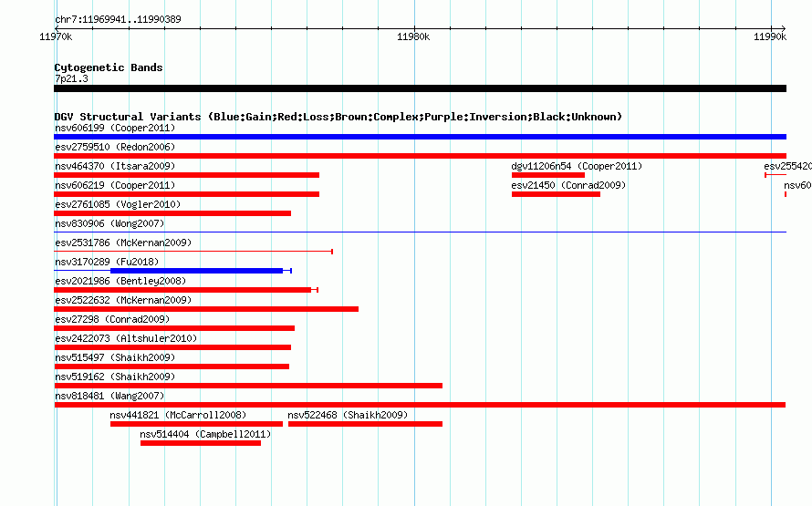Select the thick blue nsv3170289 bar
812x506 pixels.
tap(196, 271)
